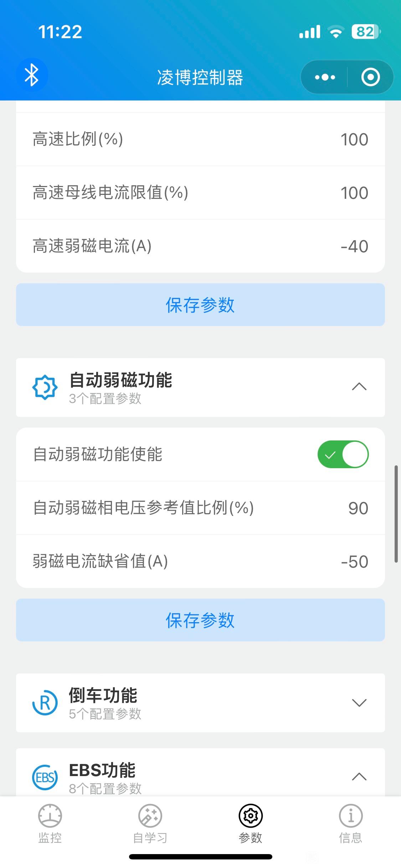Collapse the 自动弱磁功能 section chevron
Image resolution: width=401 pixels, height=868 pixels.
[359, 387]
